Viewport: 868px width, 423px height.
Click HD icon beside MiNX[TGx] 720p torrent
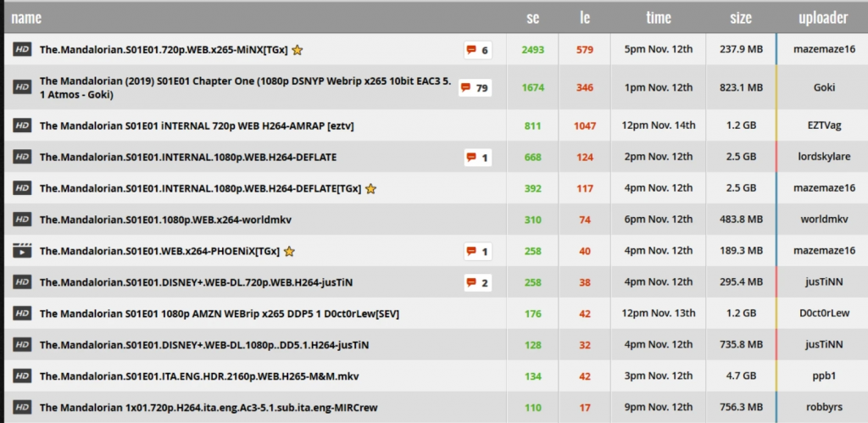22,50
